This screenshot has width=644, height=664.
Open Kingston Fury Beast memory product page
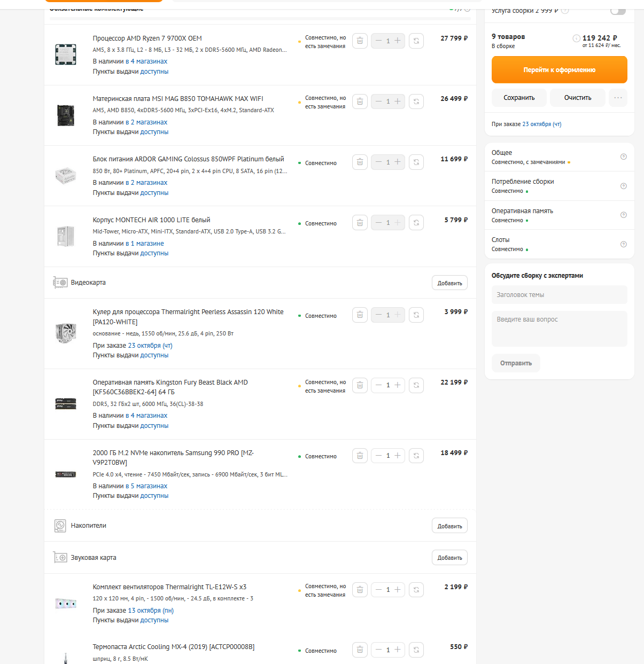pyautogui.click(x=170, y=387)
